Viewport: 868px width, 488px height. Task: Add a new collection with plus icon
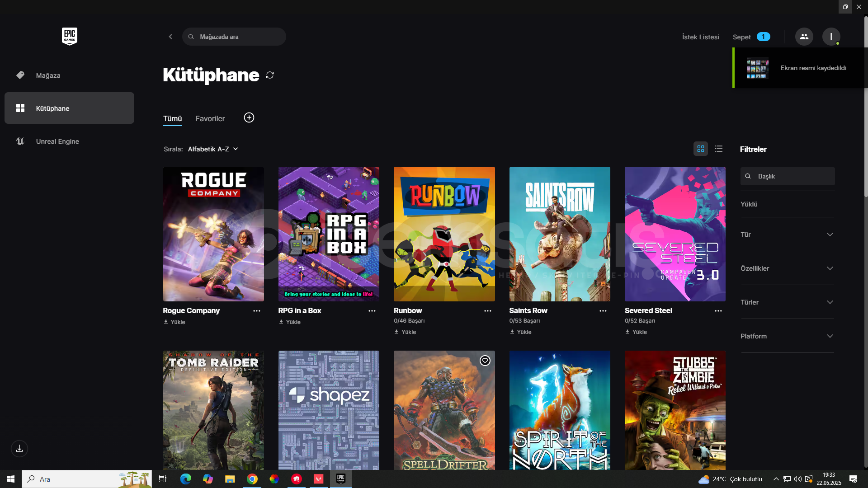(249, 118)
